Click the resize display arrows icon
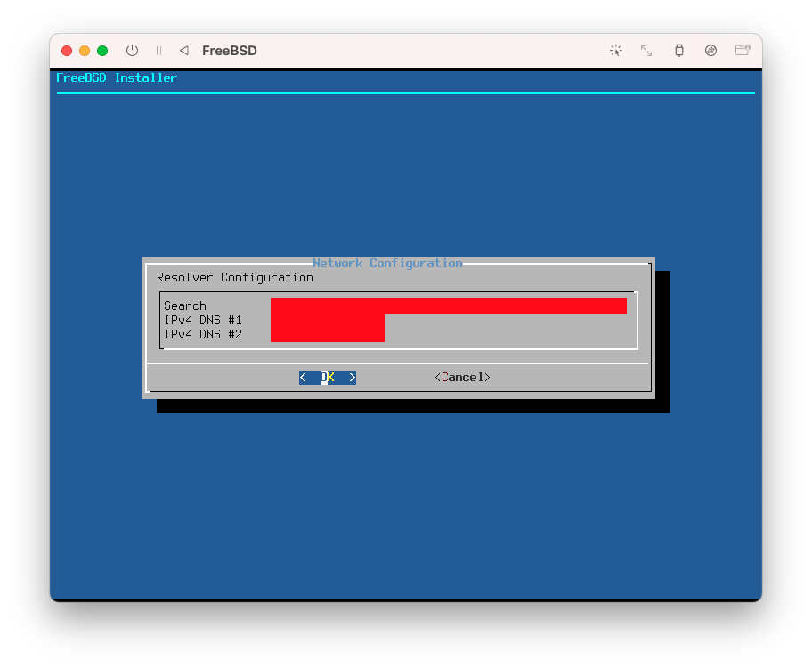Image resolution: width=812 pixels, height=668 pixels. click(646, 50)
